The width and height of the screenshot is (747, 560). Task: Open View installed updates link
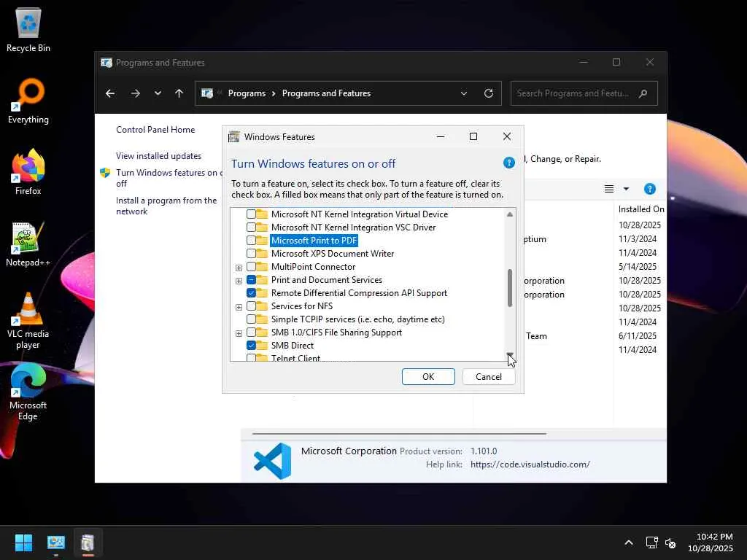click(x=158, y=156)
